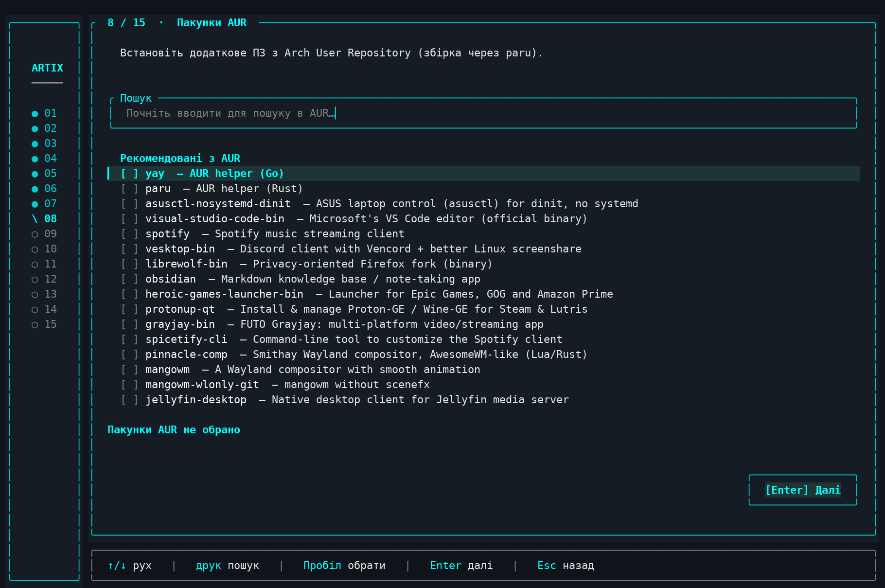The height and width of the screenshot is (588, 885).
Task: Enable the spotify package checkbox
Action: click(x=129, y=234)
